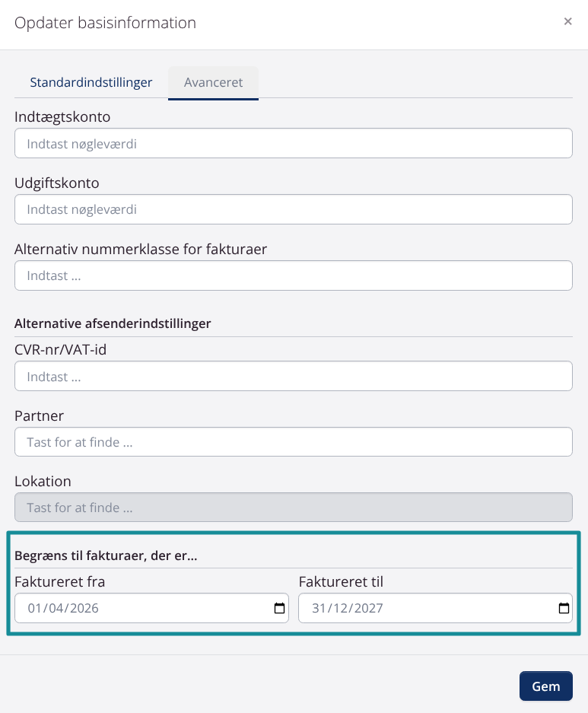Viewport: 588px width, 713px height.
Task: Activate the Partner search field
Action: (293, 441)
